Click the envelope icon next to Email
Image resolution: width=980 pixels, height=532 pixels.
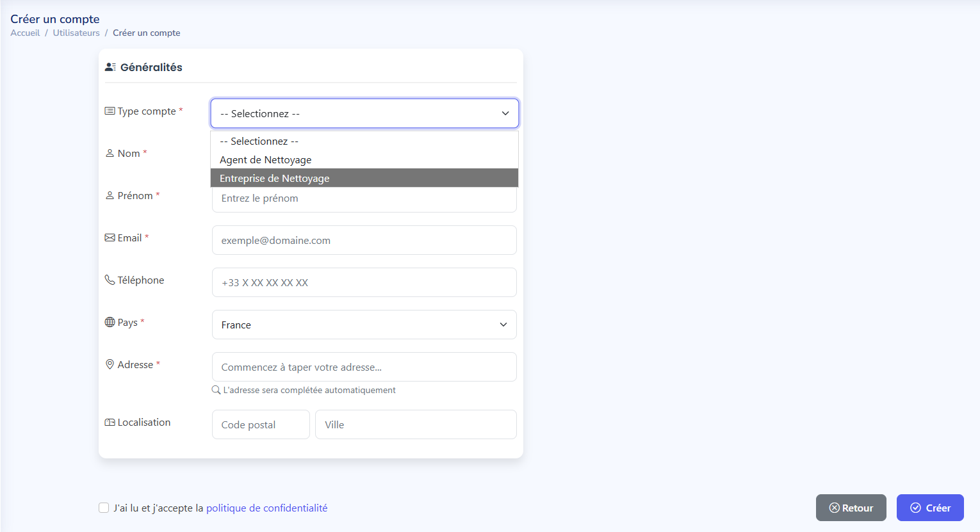(x=110, y=237)
